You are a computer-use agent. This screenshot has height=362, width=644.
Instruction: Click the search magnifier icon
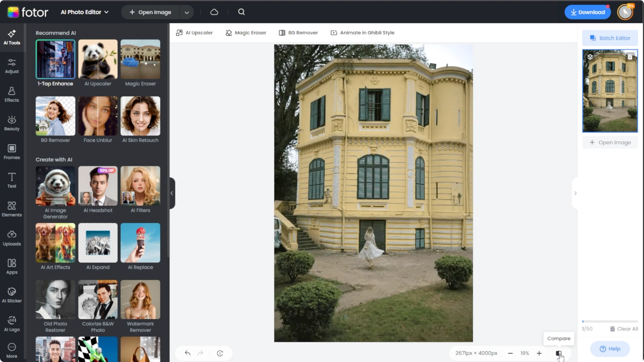[x=241, y=12]
